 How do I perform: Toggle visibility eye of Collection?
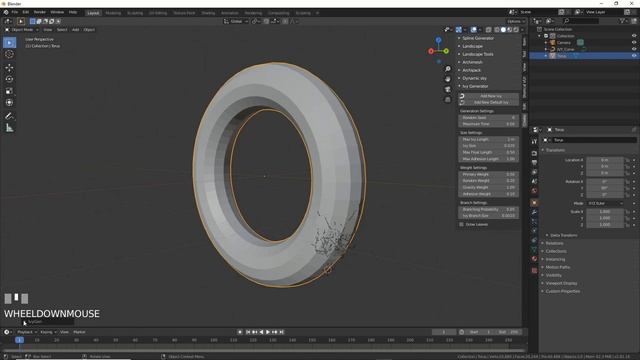(634, 36)
